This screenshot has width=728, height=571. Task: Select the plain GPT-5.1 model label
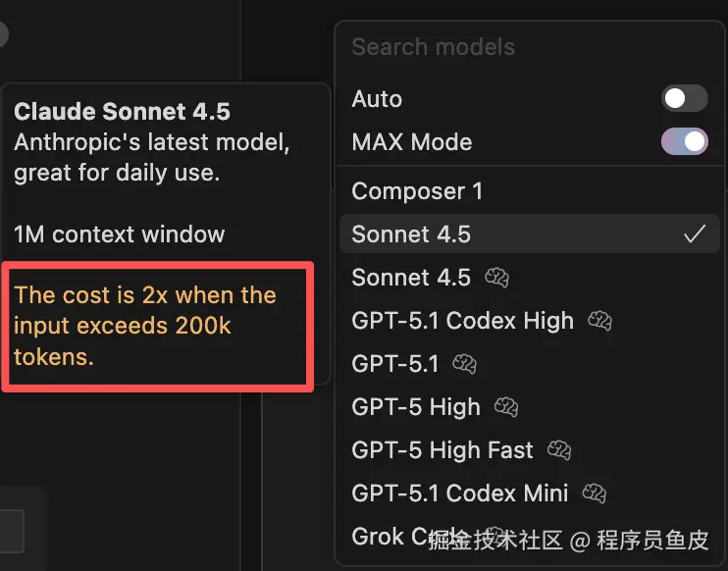(395, 364)
